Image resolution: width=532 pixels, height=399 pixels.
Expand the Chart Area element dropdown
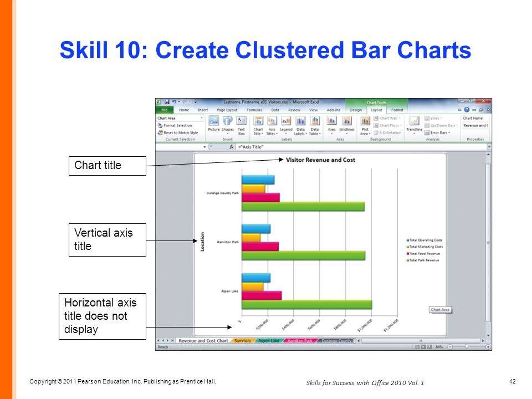point(202,119)
